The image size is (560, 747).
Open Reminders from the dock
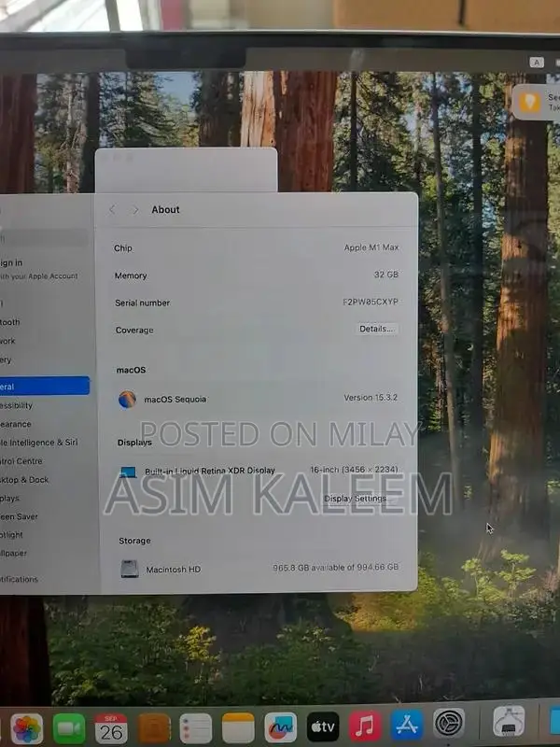point(196,728)
